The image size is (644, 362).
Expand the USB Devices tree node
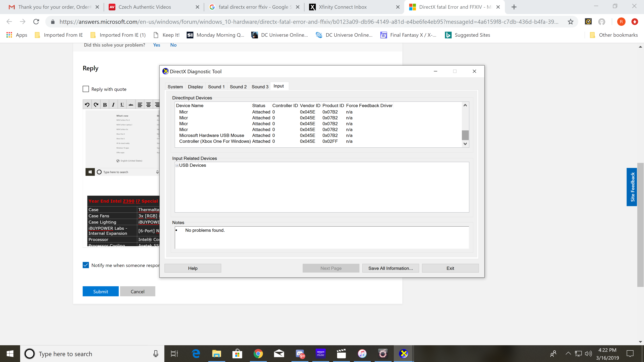[177, 165]
